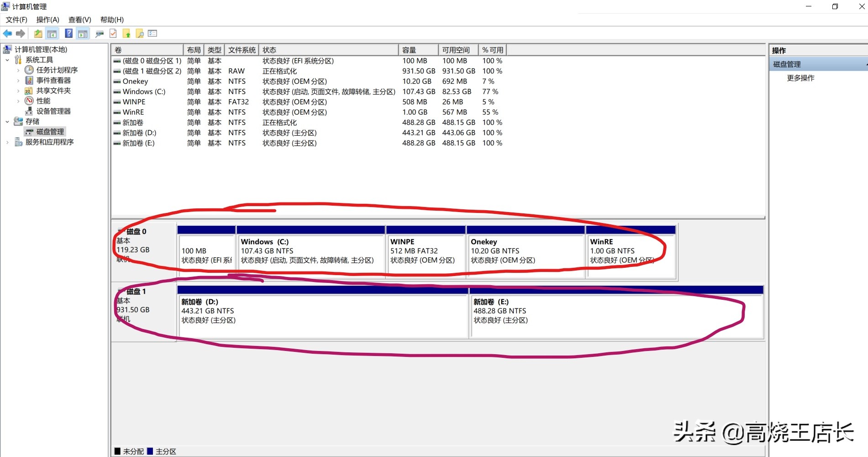Sort by the 容量 column header

click(418, 50)
